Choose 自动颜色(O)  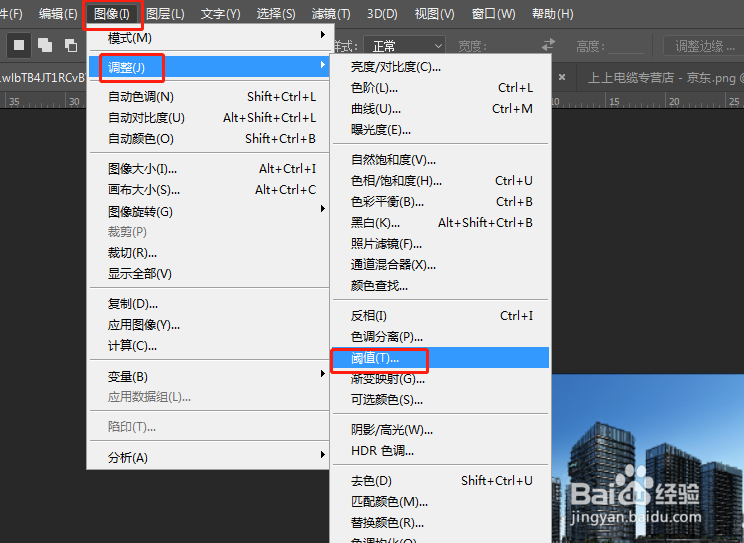pos(208,139)
